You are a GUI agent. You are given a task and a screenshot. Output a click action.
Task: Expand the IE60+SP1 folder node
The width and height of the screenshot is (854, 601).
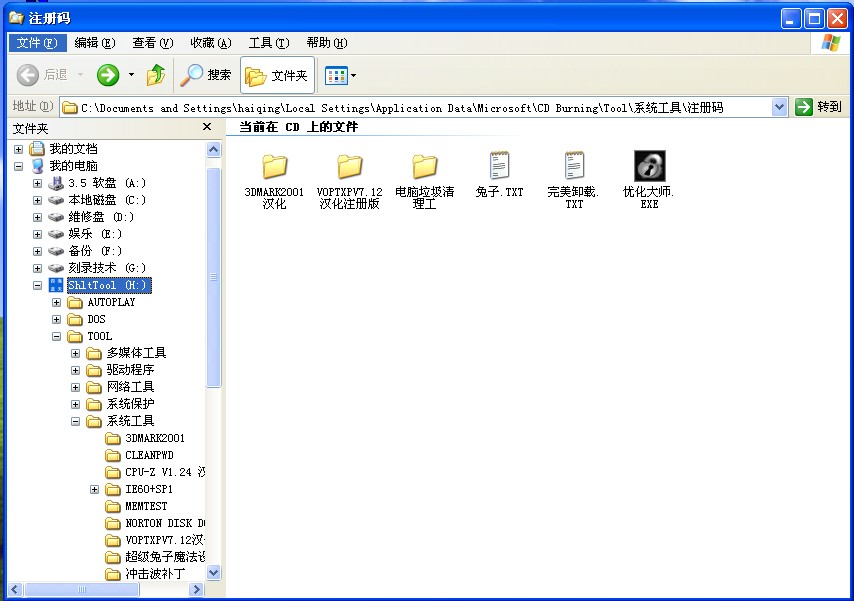tap(95, 489)
